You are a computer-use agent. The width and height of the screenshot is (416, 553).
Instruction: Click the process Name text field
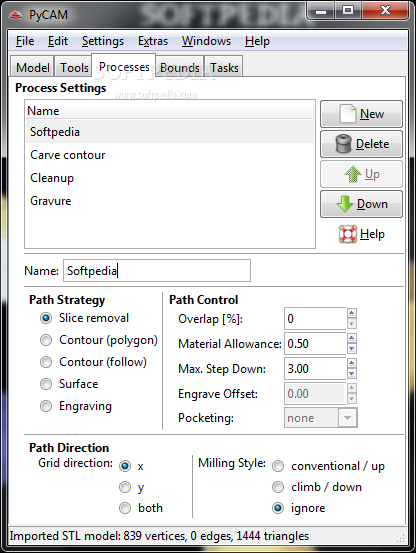(x=157, y=271)
